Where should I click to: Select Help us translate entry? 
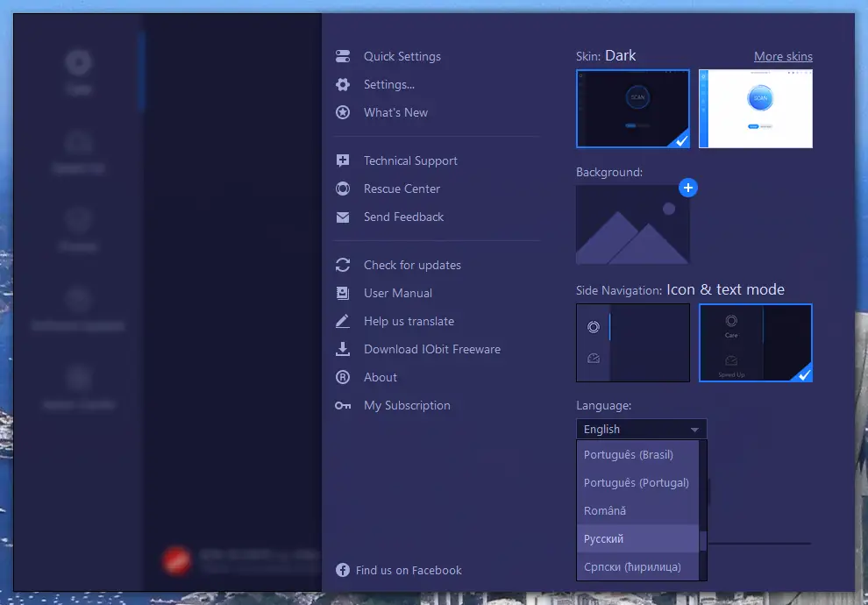pos(409,321)
